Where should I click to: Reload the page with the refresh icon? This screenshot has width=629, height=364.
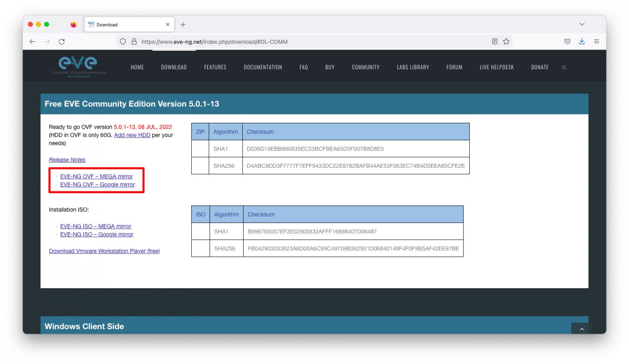(x=61, y=42)
